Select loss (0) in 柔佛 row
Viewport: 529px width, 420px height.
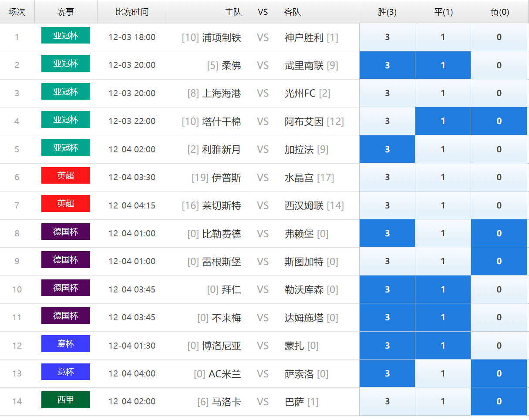point(499,65)
